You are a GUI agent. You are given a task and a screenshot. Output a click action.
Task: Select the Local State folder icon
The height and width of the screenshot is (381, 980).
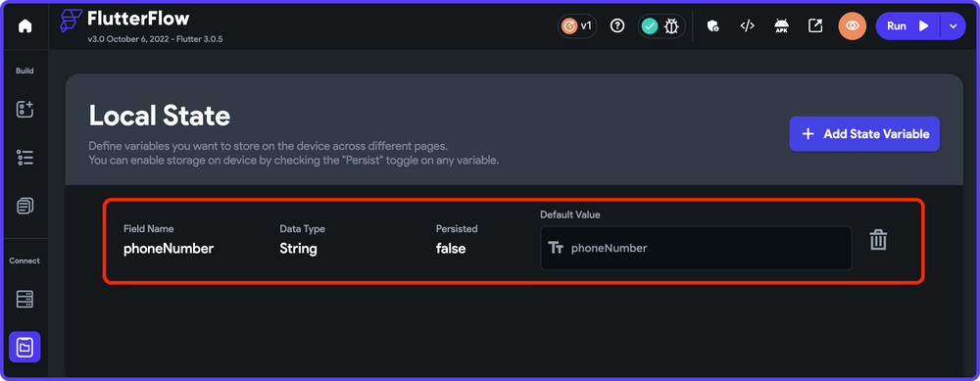25,348
